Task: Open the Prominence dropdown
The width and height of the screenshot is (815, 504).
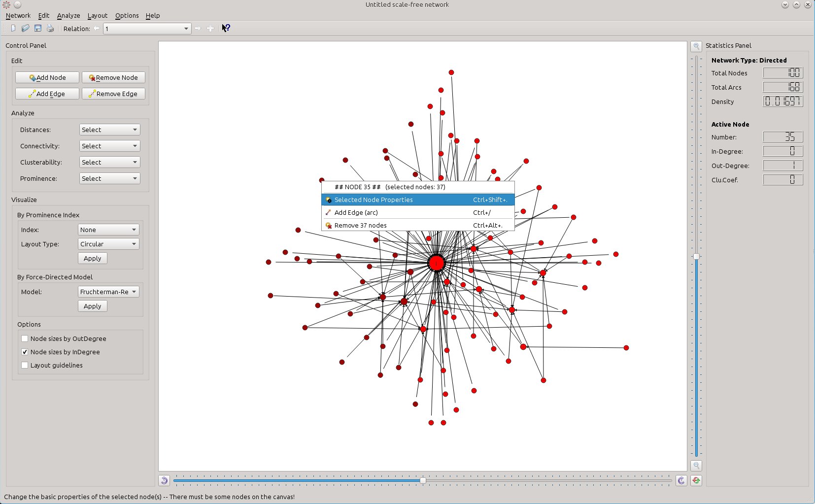Action: 109,178
